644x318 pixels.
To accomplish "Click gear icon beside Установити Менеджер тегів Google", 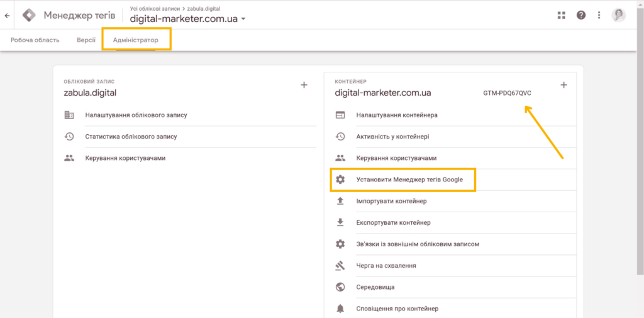I will 340,179.
